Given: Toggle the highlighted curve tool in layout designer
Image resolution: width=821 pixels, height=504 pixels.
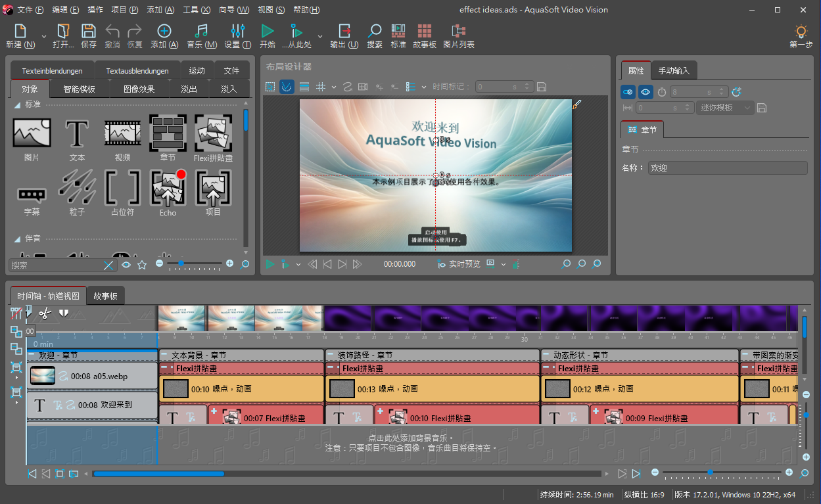Looking at the screenshot, I should click(x=287, y=87).
